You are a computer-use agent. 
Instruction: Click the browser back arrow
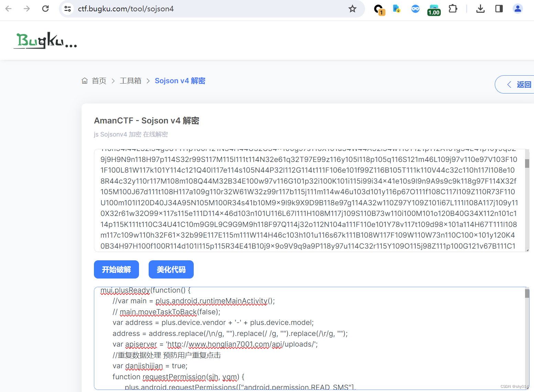pyautogui.click(x=9, y=9)
